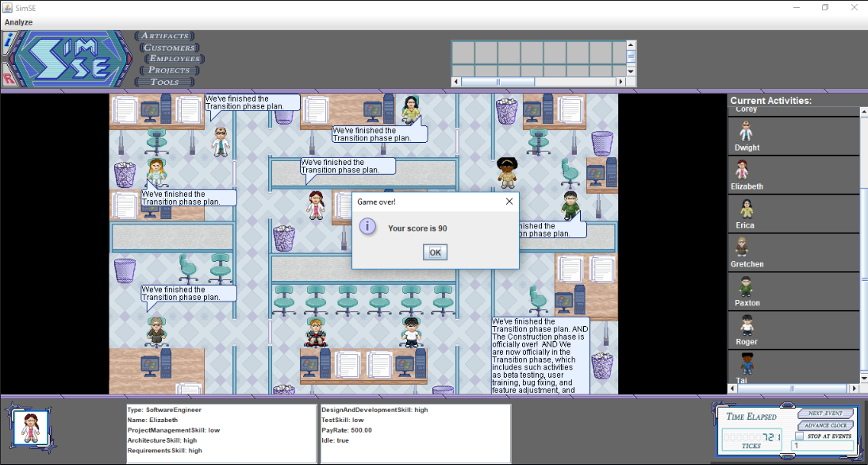Switch to the Employees tab

tap(174, 59)
